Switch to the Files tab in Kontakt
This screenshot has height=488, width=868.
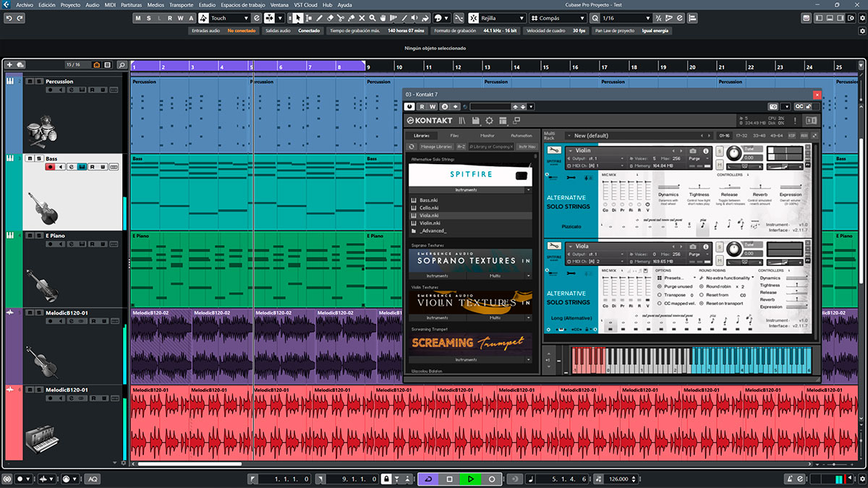point(454,135)
